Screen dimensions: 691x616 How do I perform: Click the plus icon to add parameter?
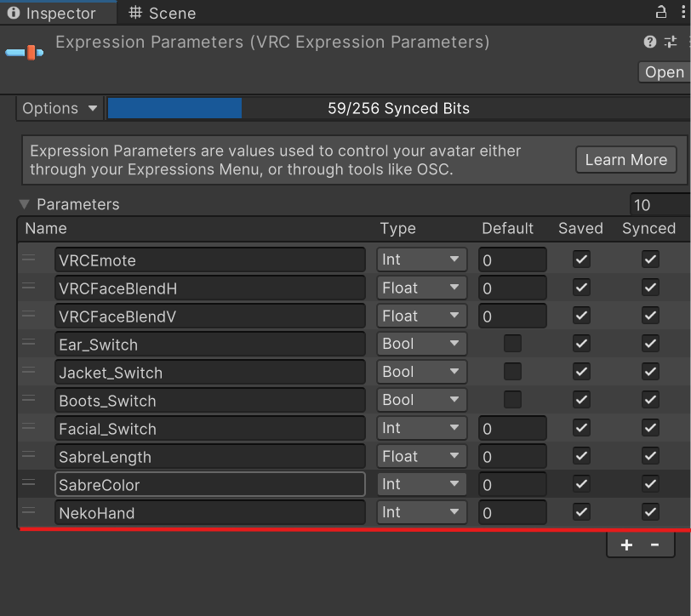626,545
